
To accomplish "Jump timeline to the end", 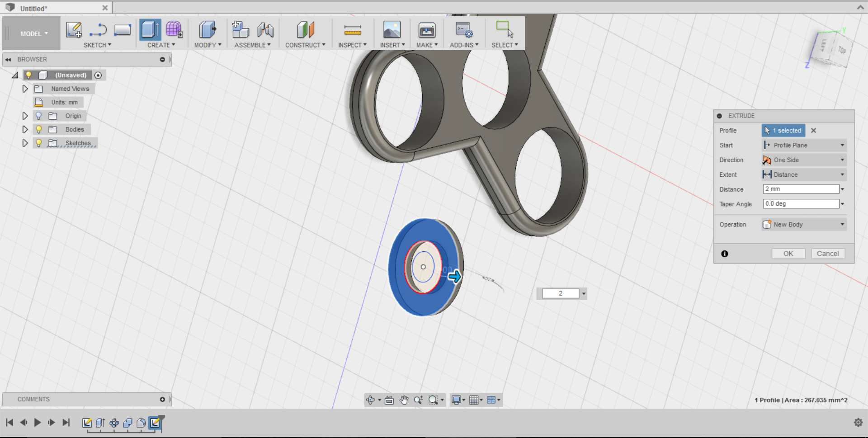I will click(66, 423).
